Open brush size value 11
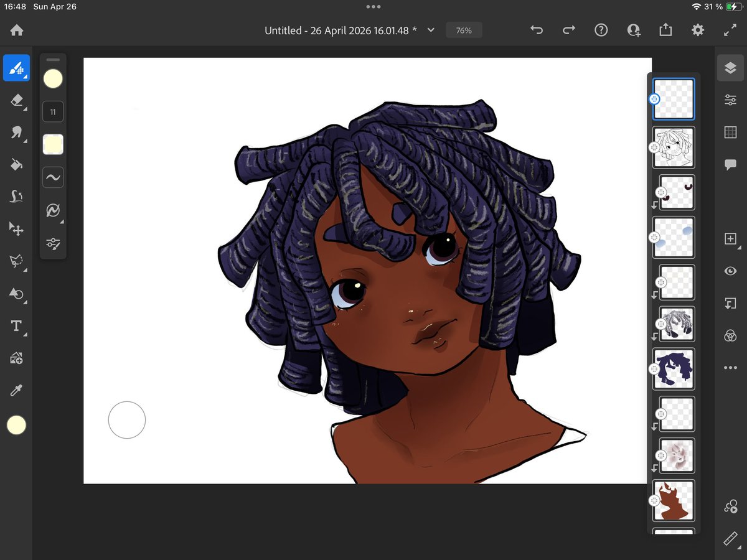The width and height of the screenshot is (747, 560). tap(53, 112)
